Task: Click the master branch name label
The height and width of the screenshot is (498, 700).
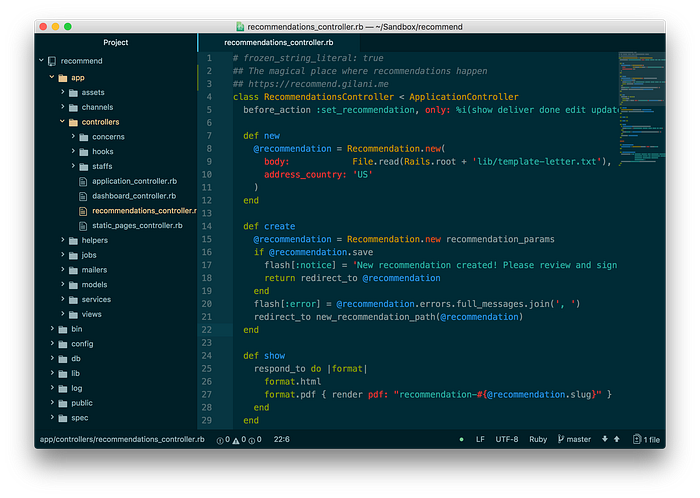Action: (x=579, y=439)
